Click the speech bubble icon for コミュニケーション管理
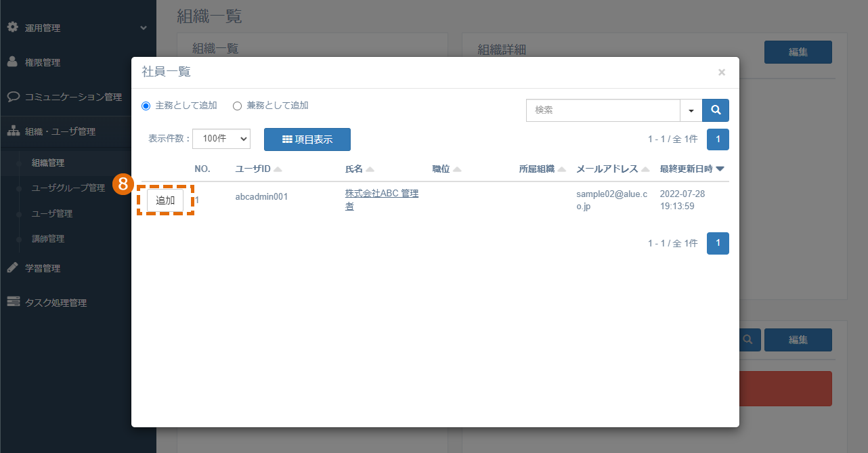868x453 pixels. point(13,96)
